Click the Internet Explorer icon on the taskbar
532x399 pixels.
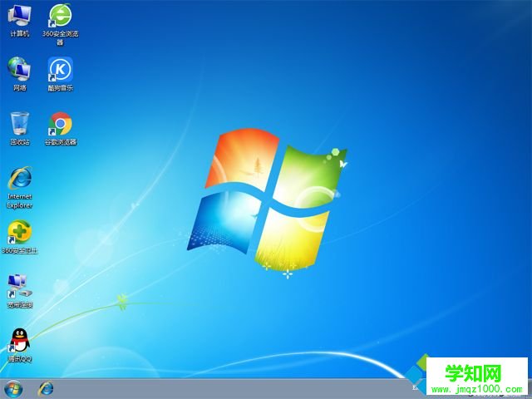click(x=46, y=389)
